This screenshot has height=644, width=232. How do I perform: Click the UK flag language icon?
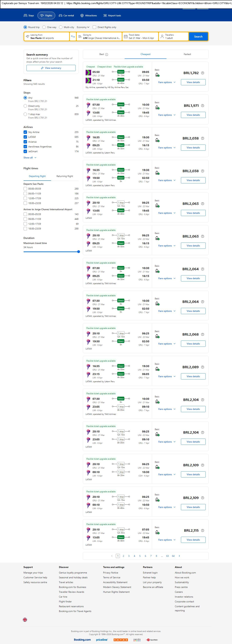click(25, 620)
